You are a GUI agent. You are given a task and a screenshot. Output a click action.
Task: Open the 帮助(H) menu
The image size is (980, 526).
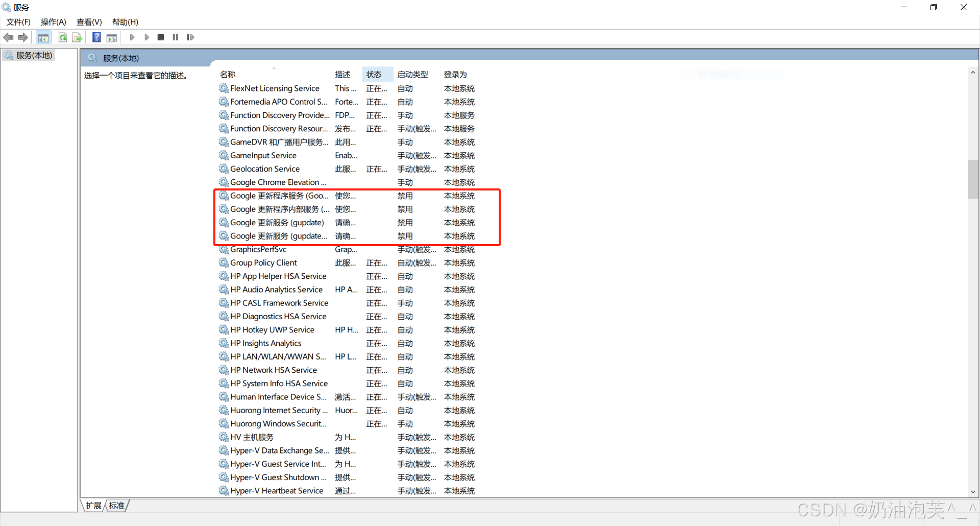tap(125, 22)
